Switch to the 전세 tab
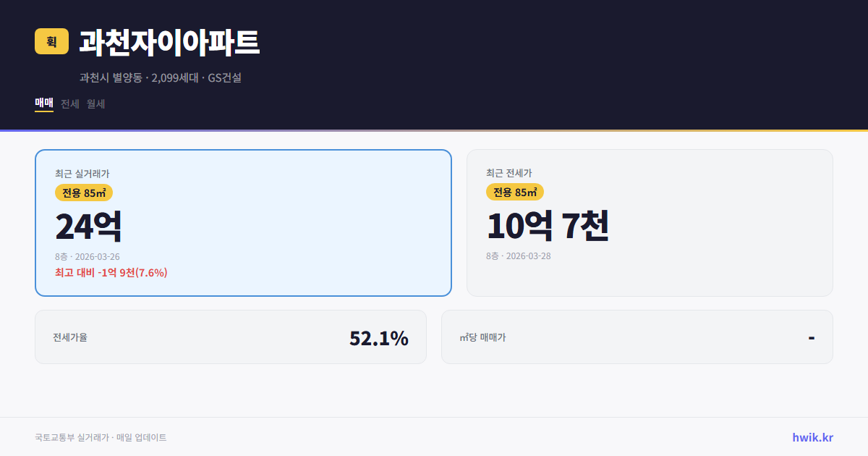 pos(69,104)
